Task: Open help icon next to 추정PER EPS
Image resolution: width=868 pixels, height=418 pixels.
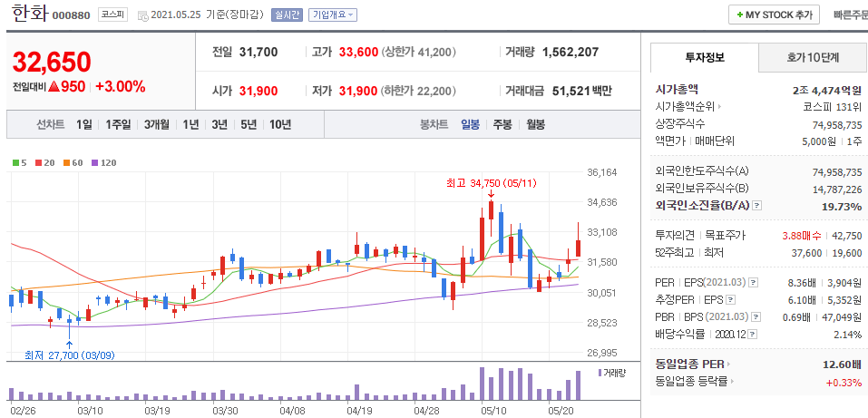Action: pos(731,301)
